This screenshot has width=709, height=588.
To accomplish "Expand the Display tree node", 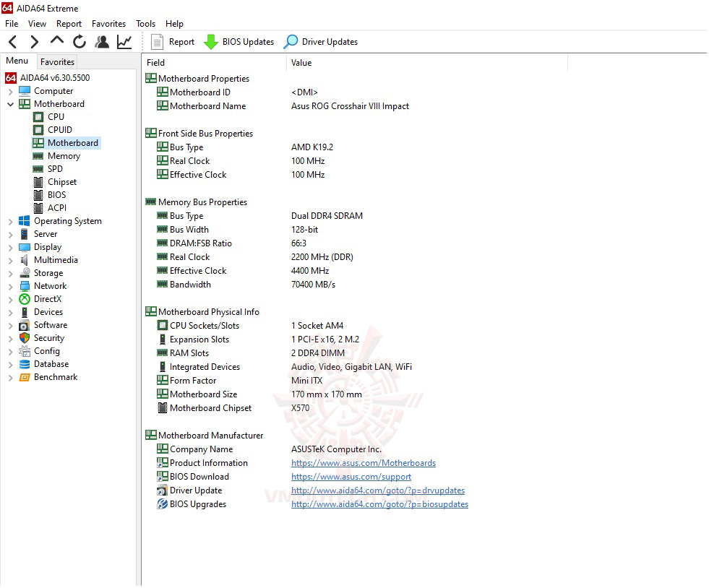I will click(x=10, y=248).
